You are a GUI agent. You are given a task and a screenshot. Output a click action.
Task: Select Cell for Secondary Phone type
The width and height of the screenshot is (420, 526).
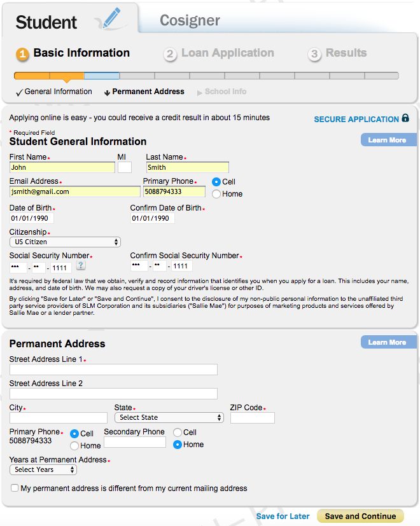[x=178, y=433]
